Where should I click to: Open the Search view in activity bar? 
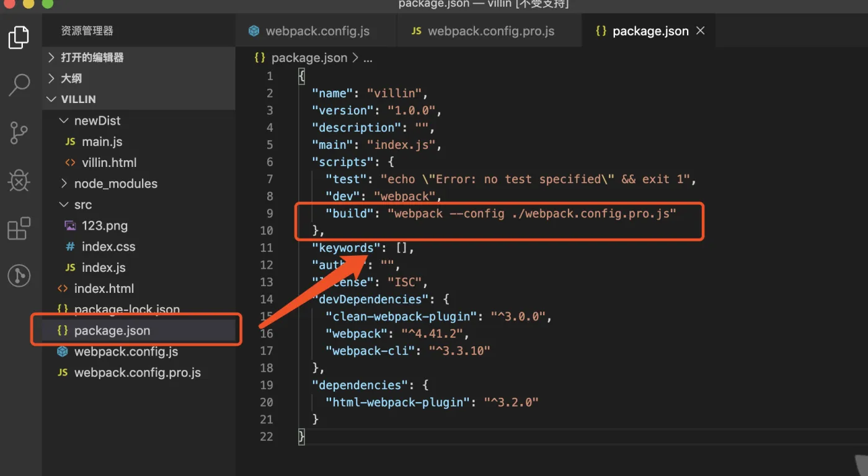click(x=19, y=85)
